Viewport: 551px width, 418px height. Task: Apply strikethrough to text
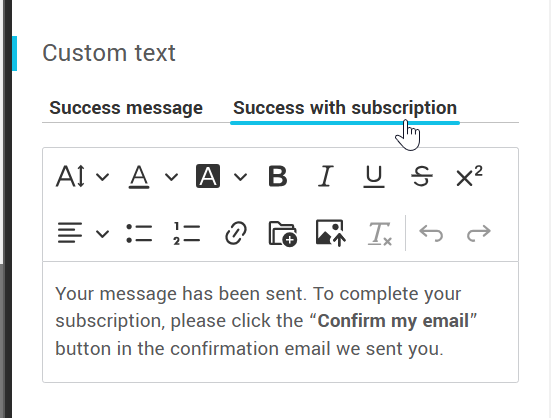click(421, 176)
